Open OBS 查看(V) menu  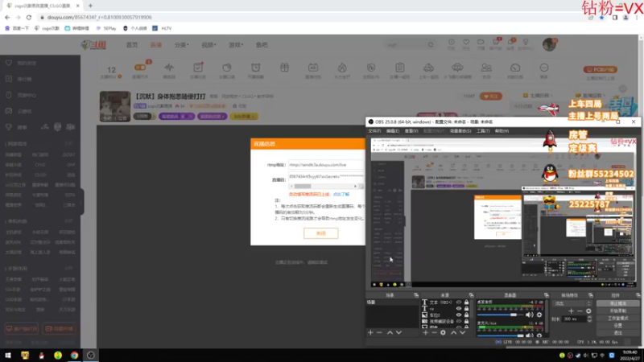pos(411,131)
